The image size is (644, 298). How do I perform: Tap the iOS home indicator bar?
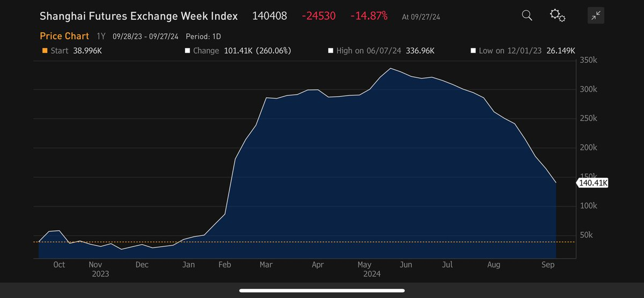pos(322,290)
